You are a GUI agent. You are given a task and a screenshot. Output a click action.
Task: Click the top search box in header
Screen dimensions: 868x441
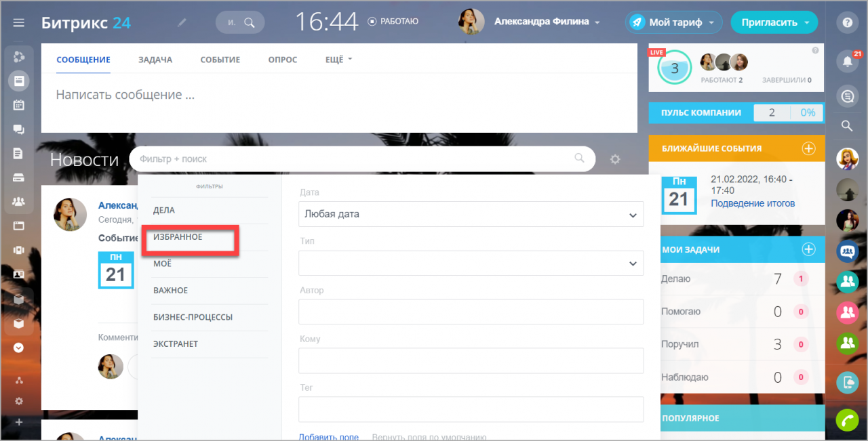pos(239,22)
